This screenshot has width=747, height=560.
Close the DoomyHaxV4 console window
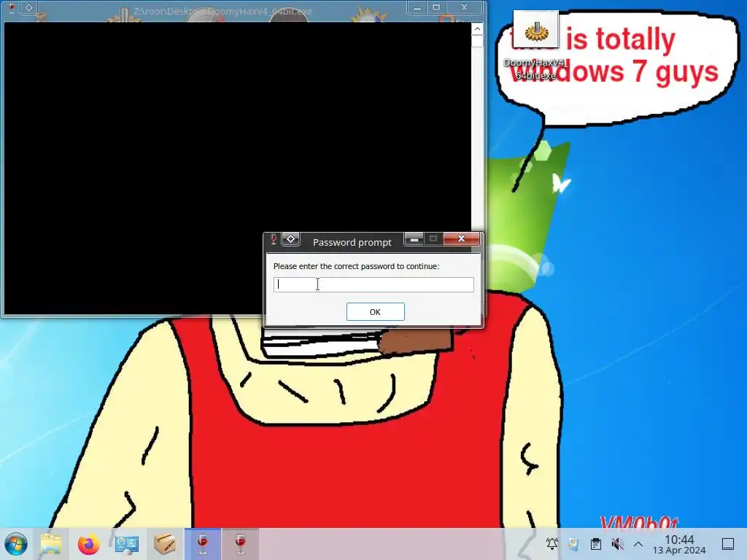pyautogui.click(x=465, y=7)
